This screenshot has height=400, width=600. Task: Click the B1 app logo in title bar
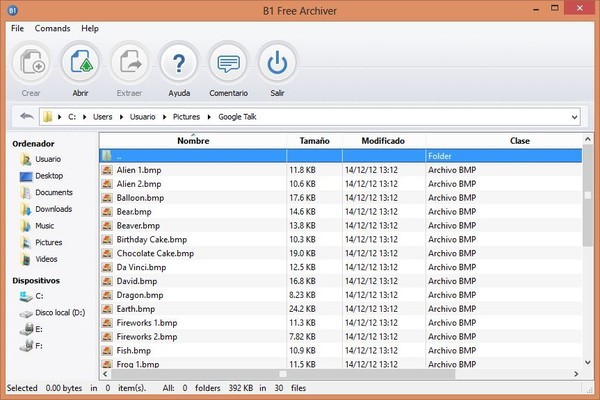click(x=12, y=10)
